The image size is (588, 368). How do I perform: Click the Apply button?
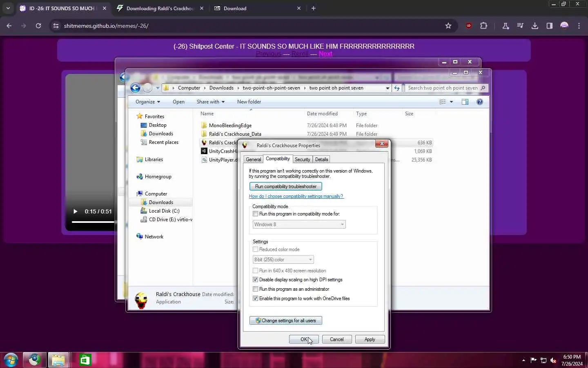coord(370,339)
